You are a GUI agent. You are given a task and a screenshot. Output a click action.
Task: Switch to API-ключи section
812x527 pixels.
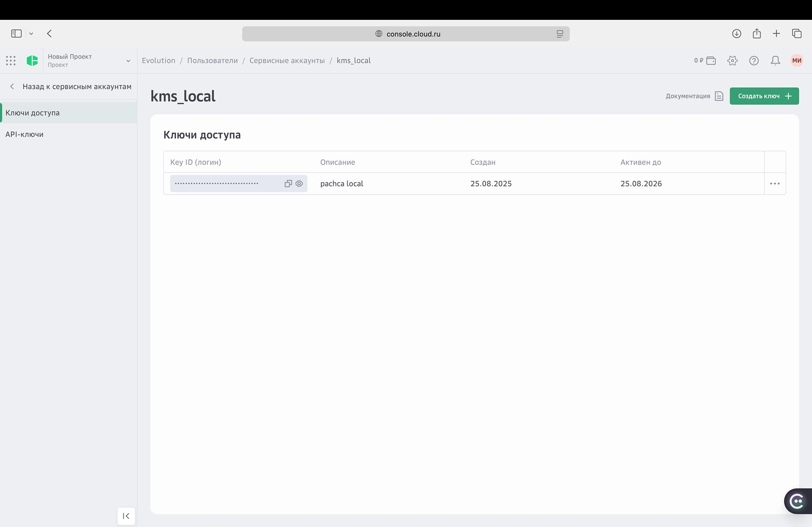25,134
